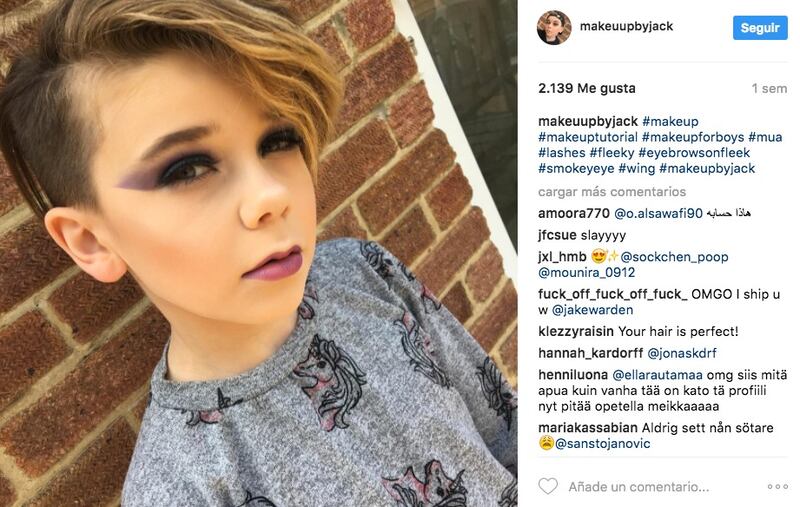Visit klezzyraisin commenter profile
Viewport: 800px width, 507px height.
tap(576, 332)
